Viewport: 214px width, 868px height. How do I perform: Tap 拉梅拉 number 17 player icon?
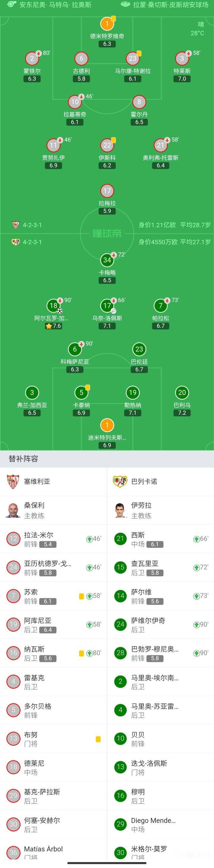[x=107, y=191]
